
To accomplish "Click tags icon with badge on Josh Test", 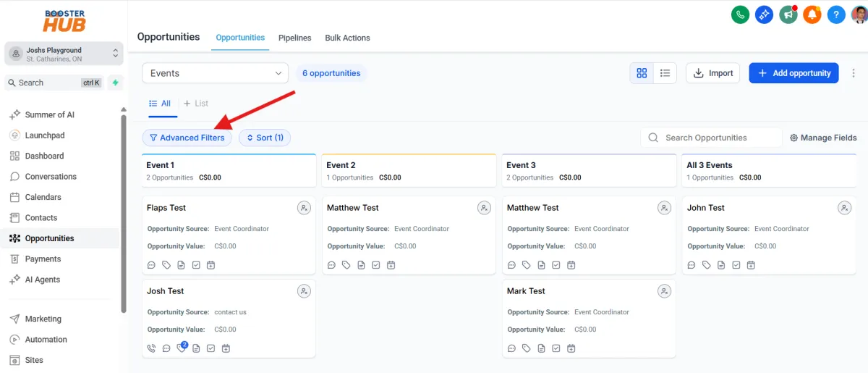I will point(182,348).
